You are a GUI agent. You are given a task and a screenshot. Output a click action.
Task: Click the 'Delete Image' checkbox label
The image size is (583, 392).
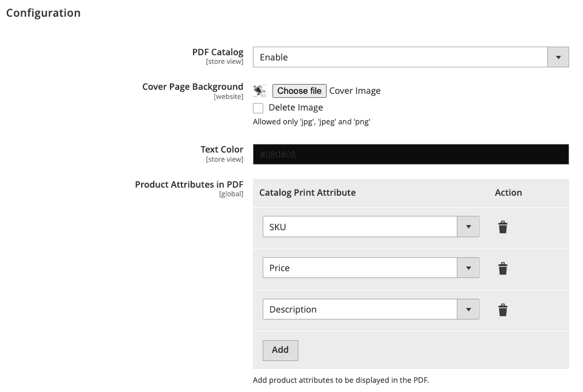pos(296,108)
